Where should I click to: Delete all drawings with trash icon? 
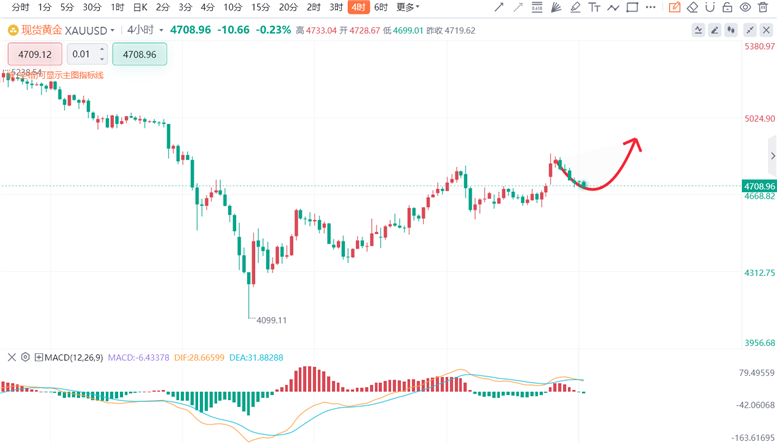click(x=765, y=7)
